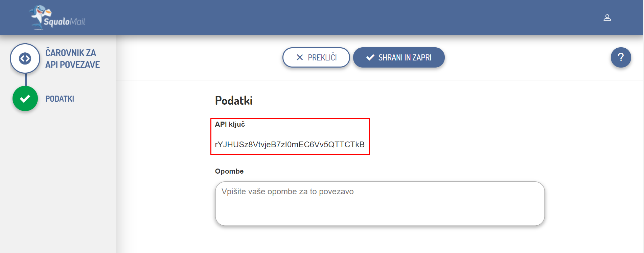This screenshot has width=644, height=253.
Task: Click into the Opombe notes text area
Action: (379, 209)
